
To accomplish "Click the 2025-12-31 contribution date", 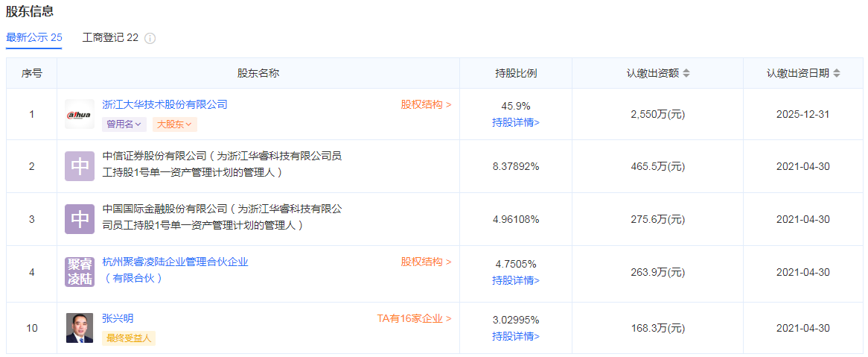I will coord(803,114).
